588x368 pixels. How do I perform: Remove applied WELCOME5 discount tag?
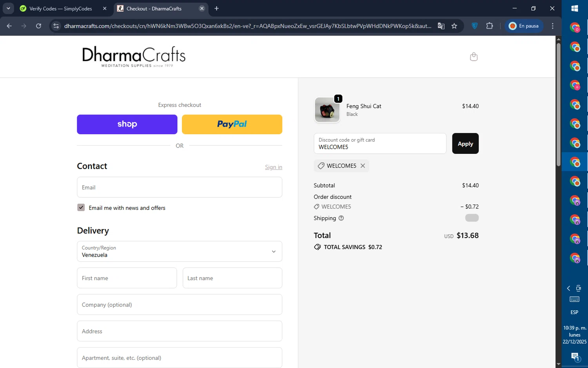pos(363,166)
